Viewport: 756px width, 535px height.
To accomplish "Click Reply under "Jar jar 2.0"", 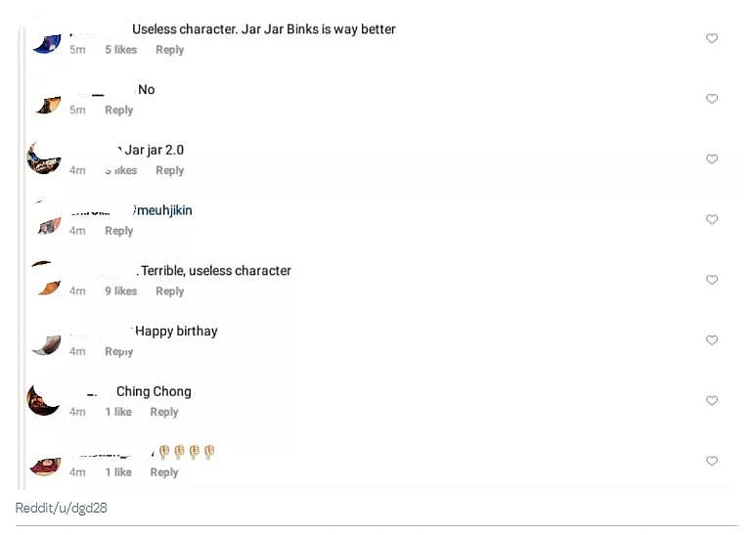I will tap(169, 170).
